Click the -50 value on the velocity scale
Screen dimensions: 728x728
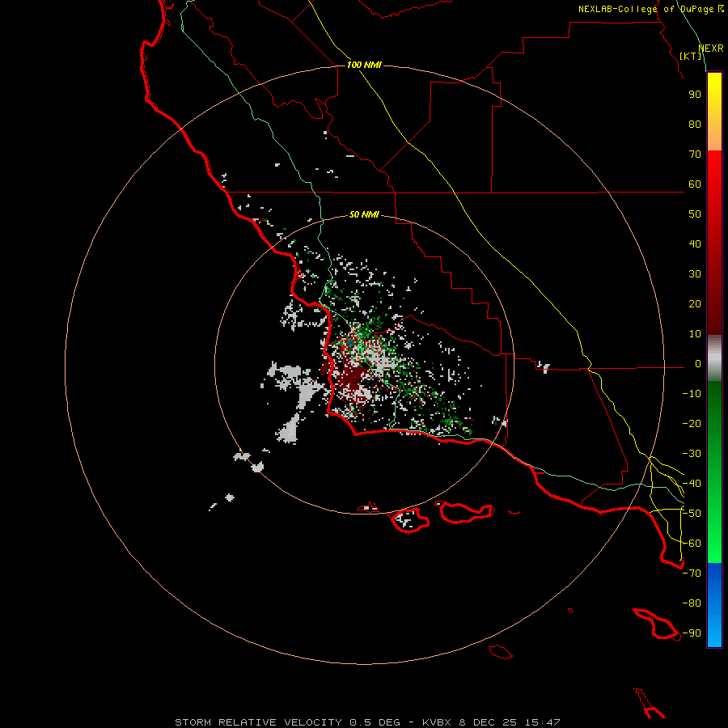(692, 514)
